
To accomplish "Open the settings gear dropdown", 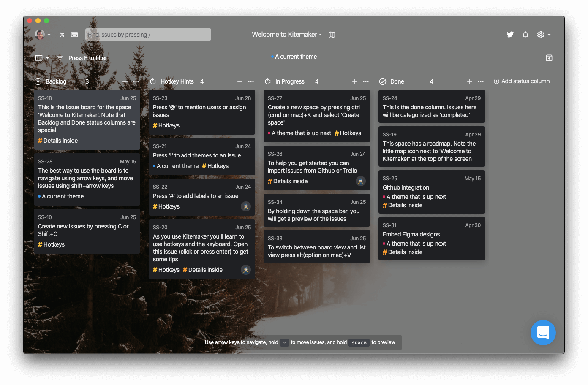I will 544,35.
